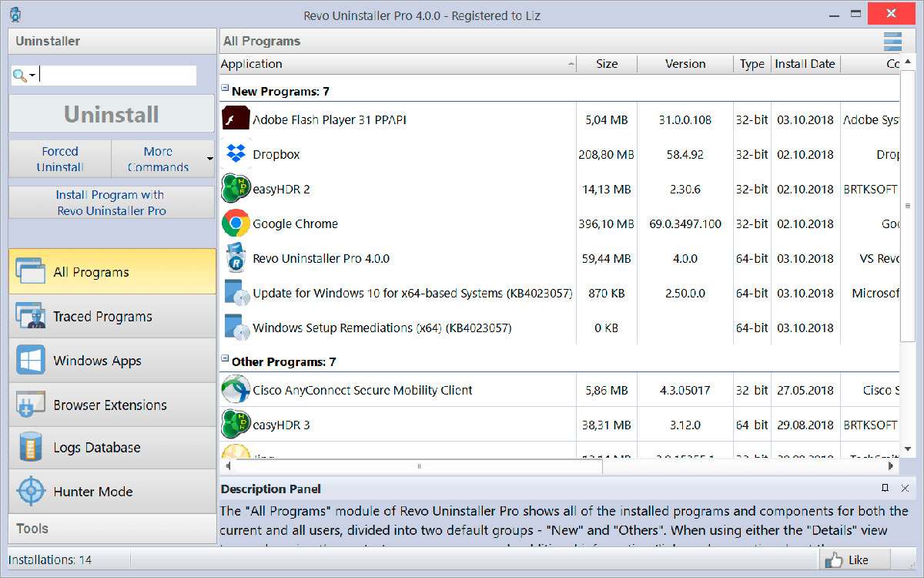Sort by the Install Date column
This screenshot has width=924, height=578.
coord(805,64)
